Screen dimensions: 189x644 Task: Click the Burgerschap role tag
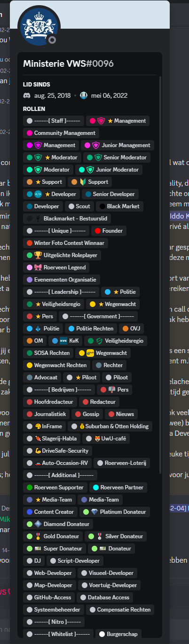(x=118, y=634)
